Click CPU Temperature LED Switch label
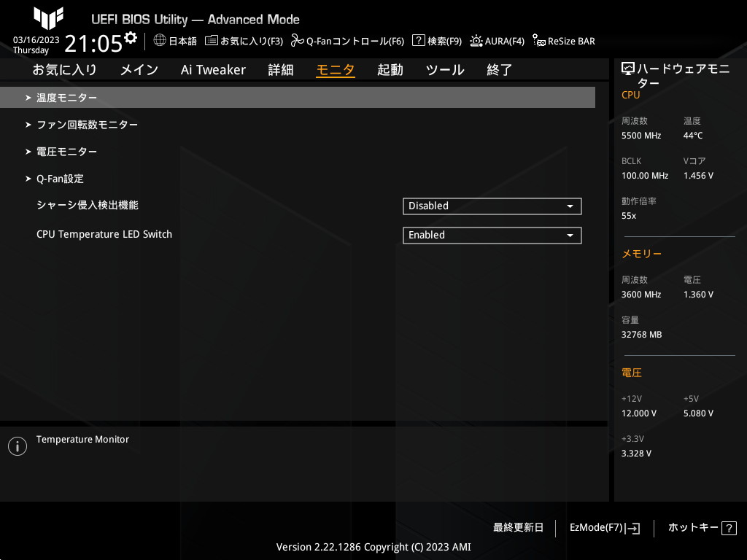This screenshot has height=560, width=747. (x=104, y=234)
